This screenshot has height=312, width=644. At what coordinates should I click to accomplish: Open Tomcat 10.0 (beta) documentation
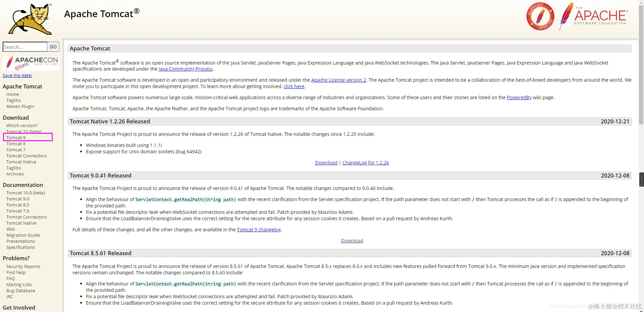point(26,193)
